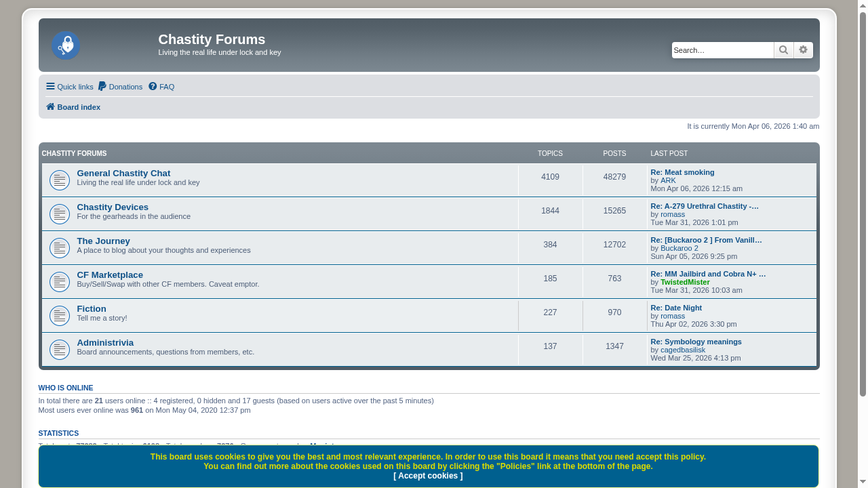This screenshot has width=868, height=488.
Task: Click into the Search input field
Action: [722, 50]
